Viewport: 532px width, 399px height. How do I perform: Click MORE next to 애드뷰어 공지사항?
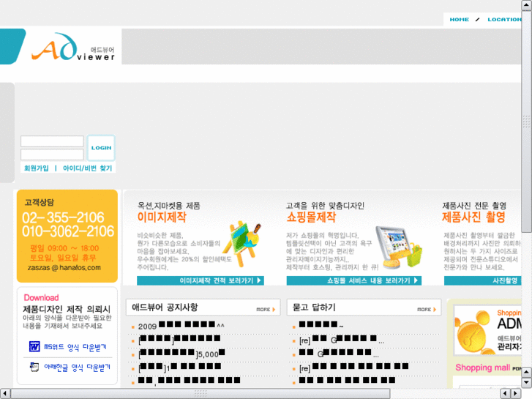click(266, 310)
